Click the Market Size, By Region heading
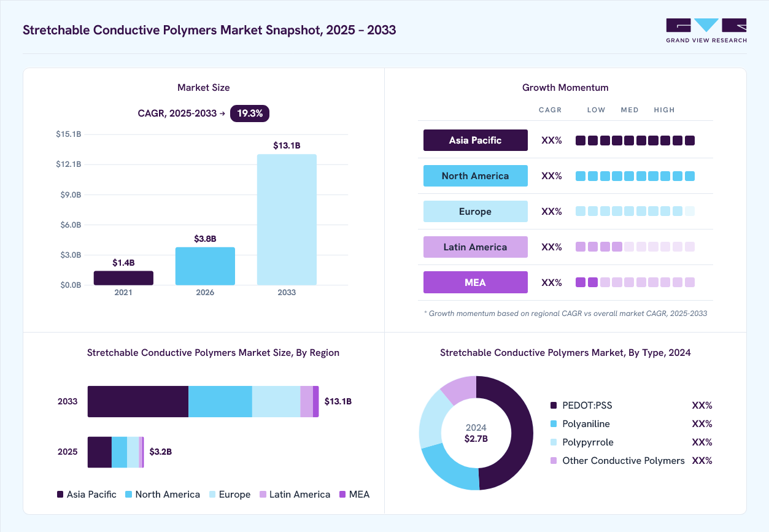The image size is (769, 532). coord(213,353)
